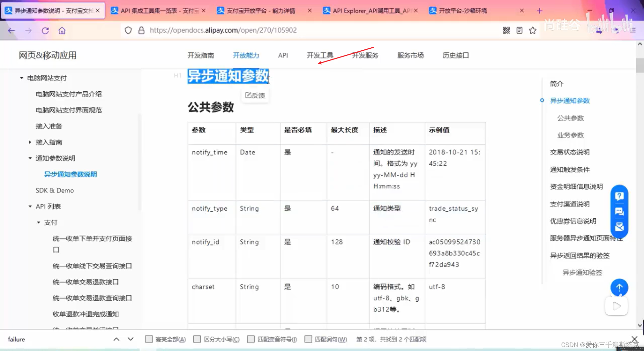Open API in top navigation
Viewport: 644px width, 351px height.
point(283,55)
